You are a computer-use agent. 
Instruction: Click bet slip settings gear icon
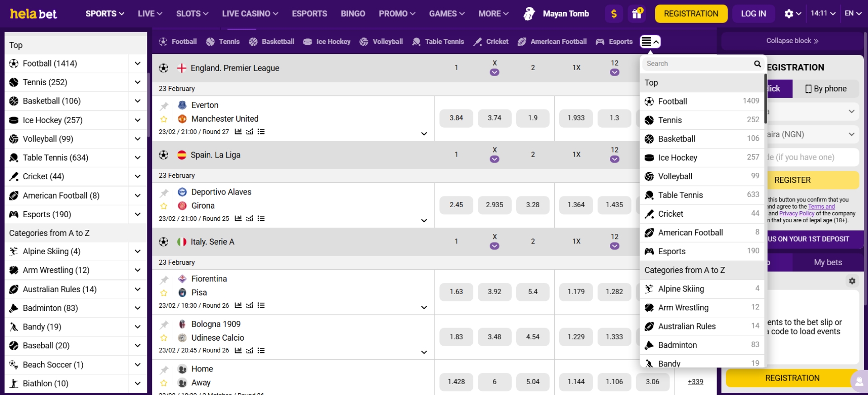coord(852,281)
